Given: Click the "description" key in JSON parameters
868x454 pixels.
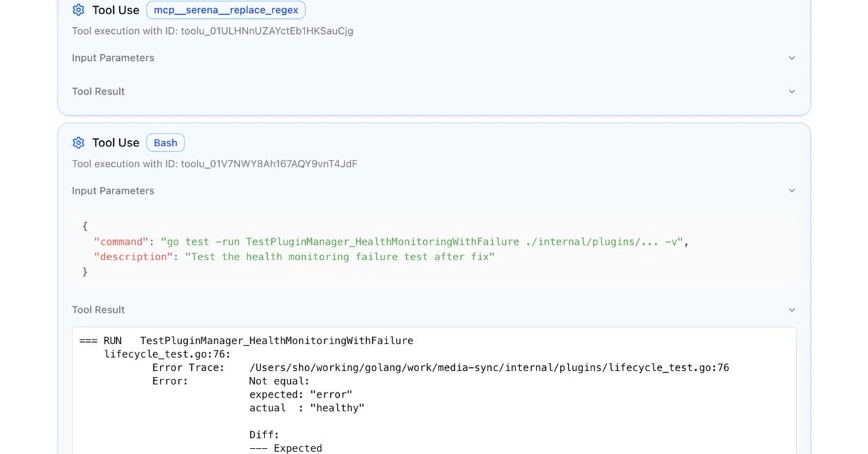Looking at the screenshot, I should point(134,257).
